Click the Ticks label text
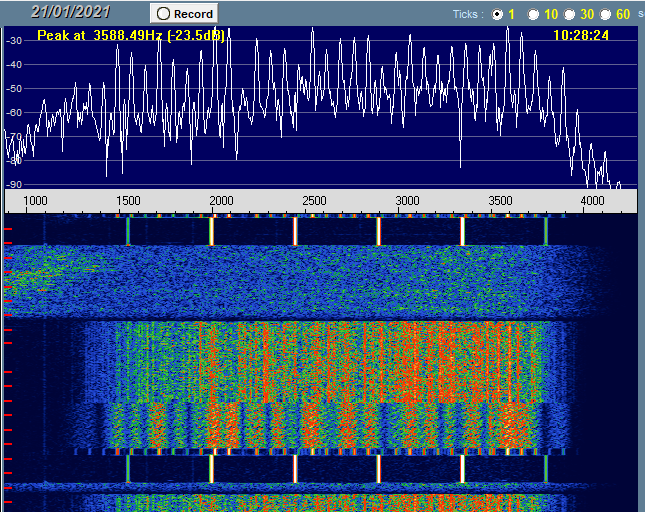 tap(467, 15)
